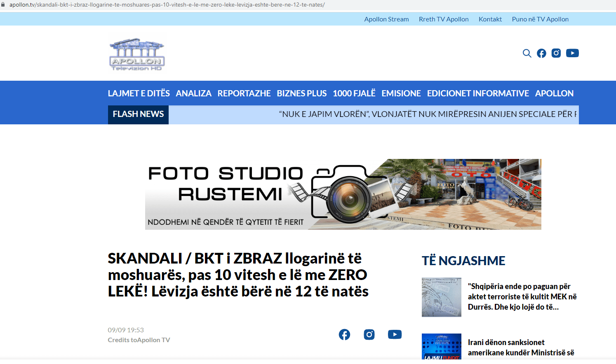Click the Apollon Stream link

(x=386, y=19)
